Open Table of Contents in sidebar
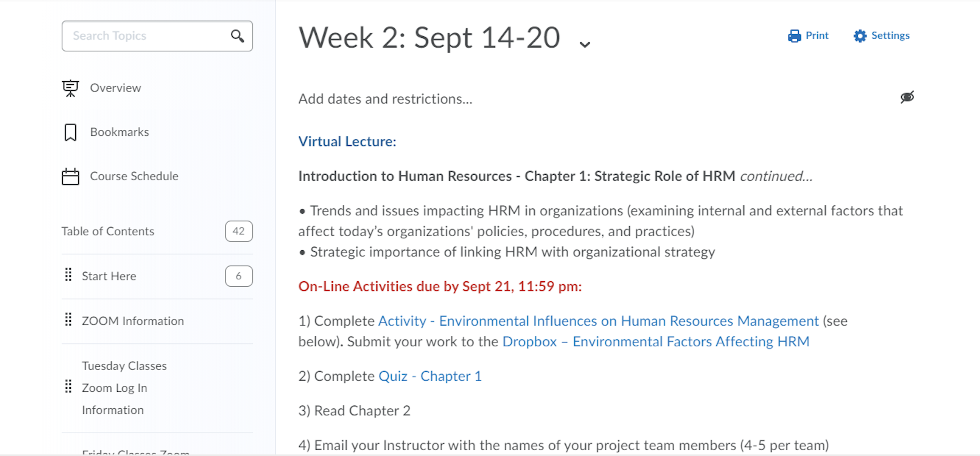This screenshot has width=980, height=456. pyautogui.click(x=108, y=231)
